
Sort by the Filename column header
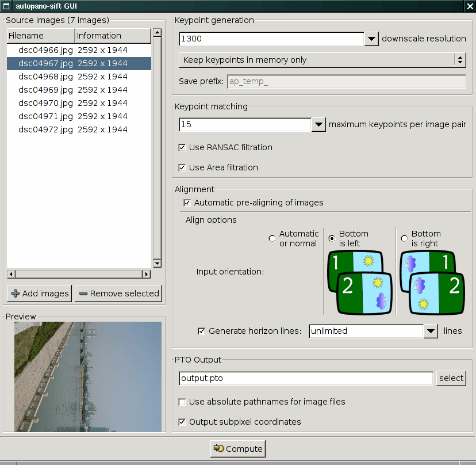pyautogui.click(x=41, y=36)
